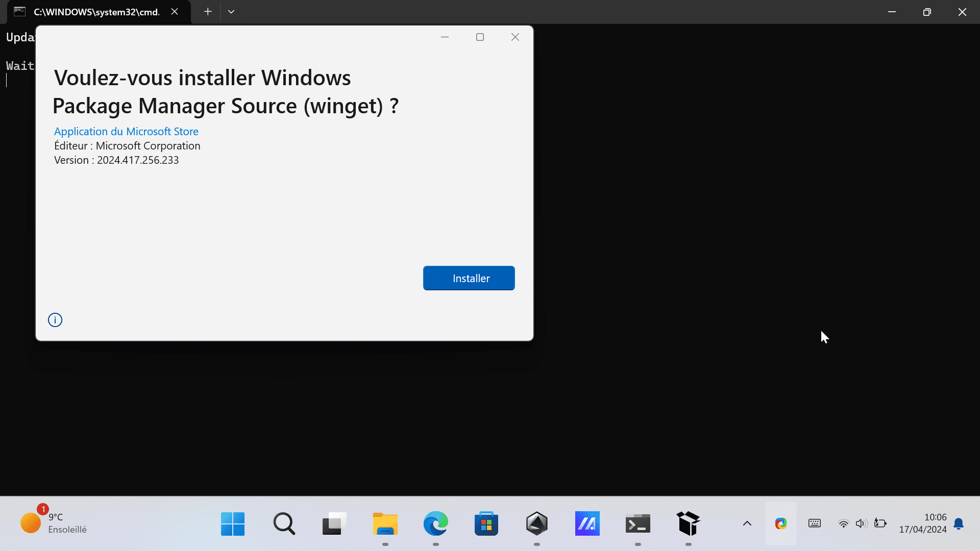Open the purple slash-icon app on taskbar
Image resolution: width=980 pixels, height=551 pixels.
pos(587,523)
